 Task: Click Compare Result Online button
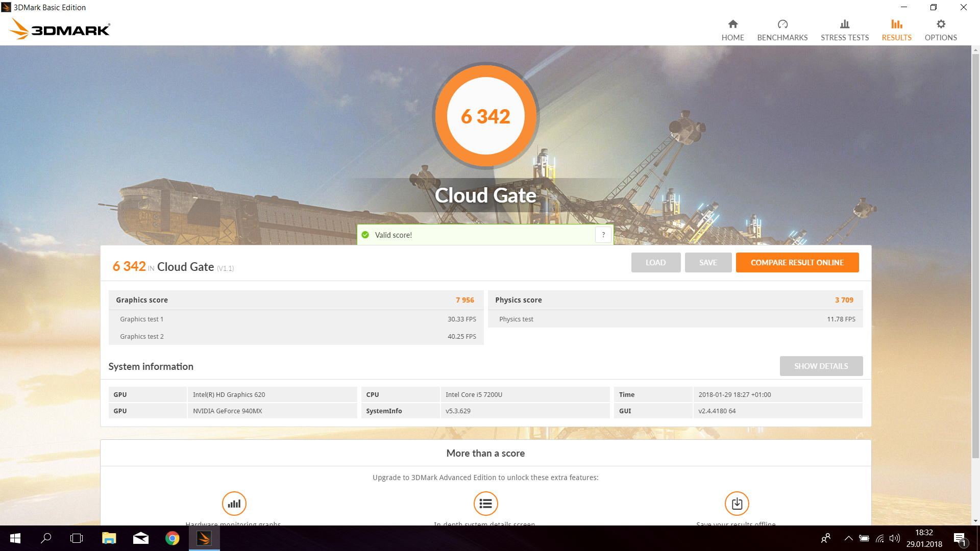click(x=797, y=262)
